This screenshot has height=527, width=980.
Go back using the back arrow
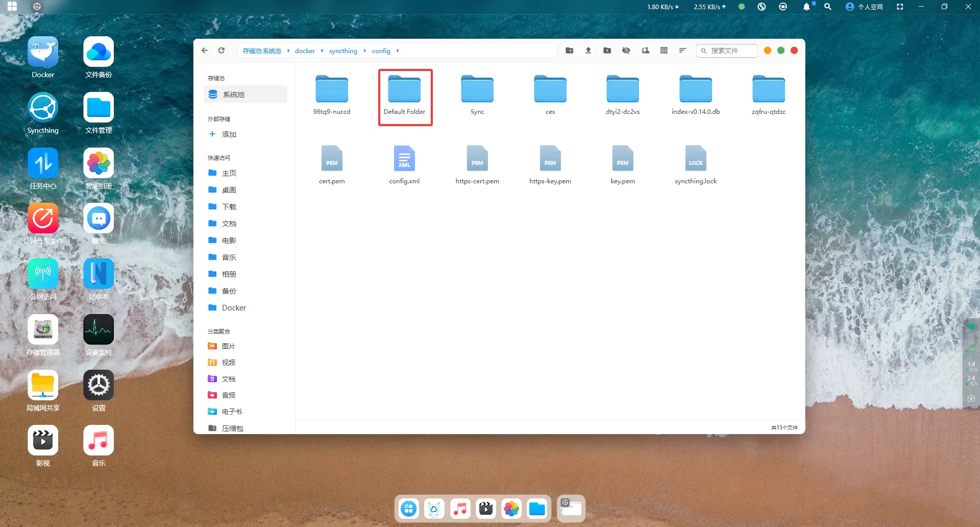205,51
